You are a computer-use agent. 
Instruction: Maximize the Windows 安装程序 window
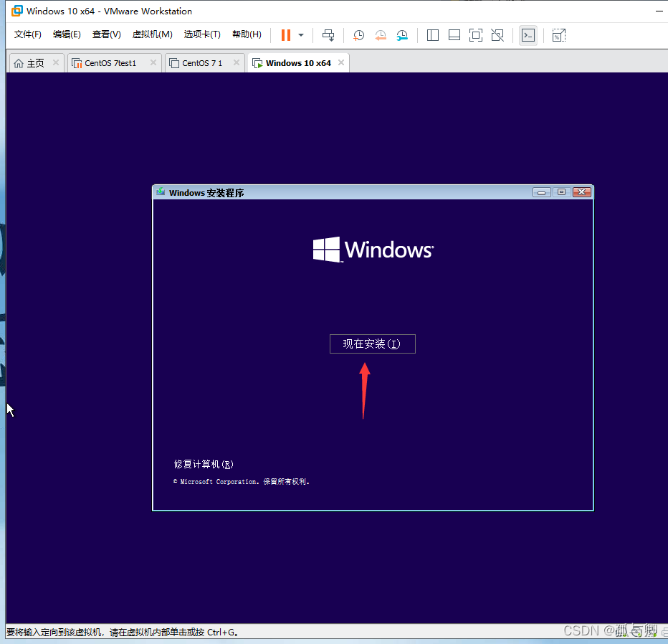(561, 193)
